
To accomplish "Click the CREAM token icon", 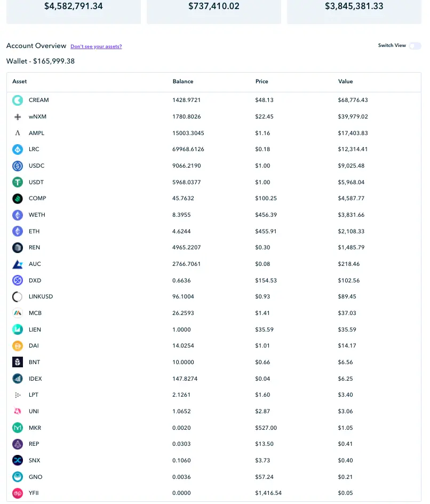I will pos(18,100).
